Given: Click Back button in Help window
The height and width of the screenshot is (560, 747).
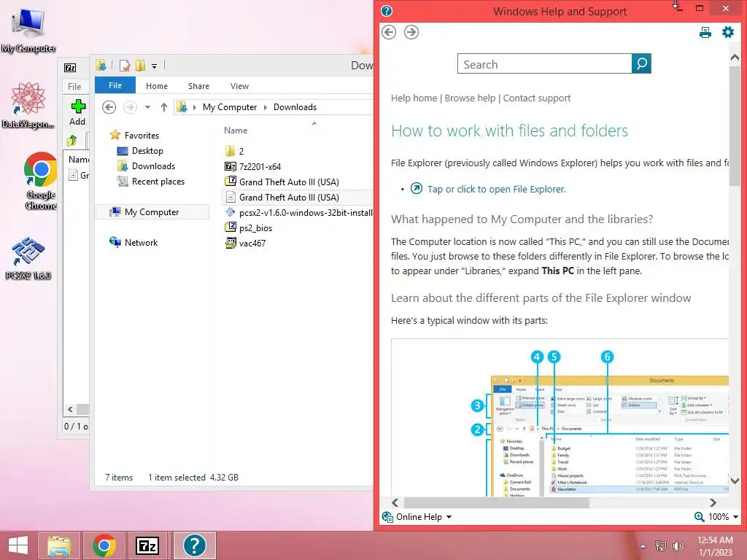Looking at the screenshot, I should point(389,32).
